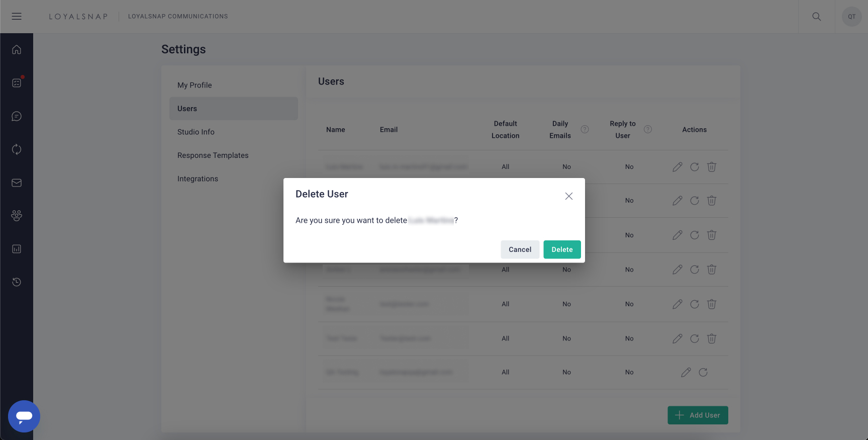Edit the sixth user row with pencil icon
The height and width of the screenshot is (440, 868).
pos(678,338)
